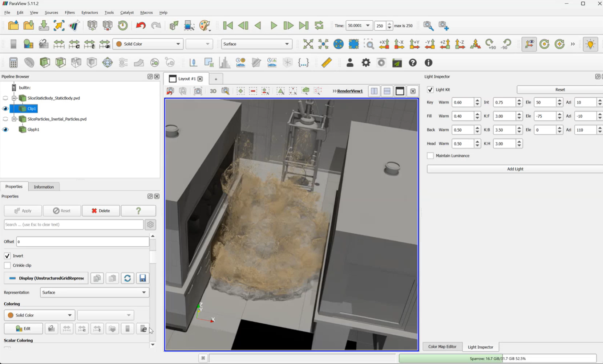Click the Offset input field
Screen dimensions: 603x364
pyautogui.click(x=83, y=242)
